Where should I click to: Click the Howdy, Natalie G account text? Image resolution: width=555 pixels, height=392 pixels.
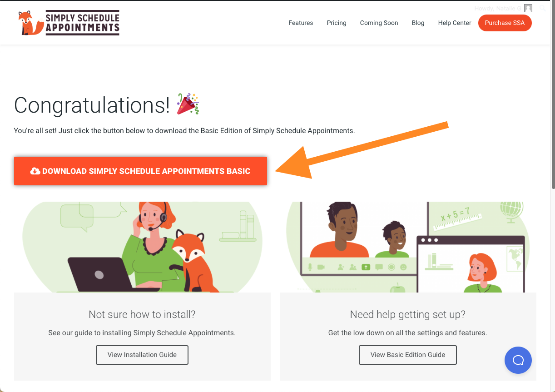pyautogui.click(x=498, y=8)
